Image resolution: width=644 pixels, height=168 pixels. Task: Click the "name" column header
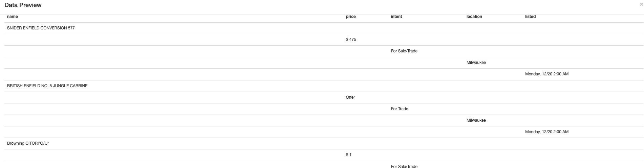pos(13,17)
